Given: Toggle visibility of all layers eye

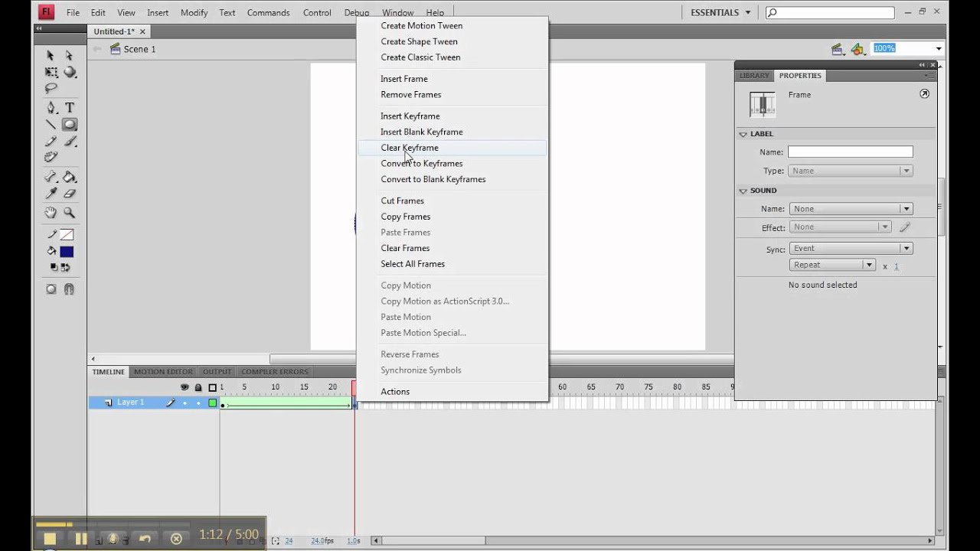Looking at the screenshot, I should (185, 387).
